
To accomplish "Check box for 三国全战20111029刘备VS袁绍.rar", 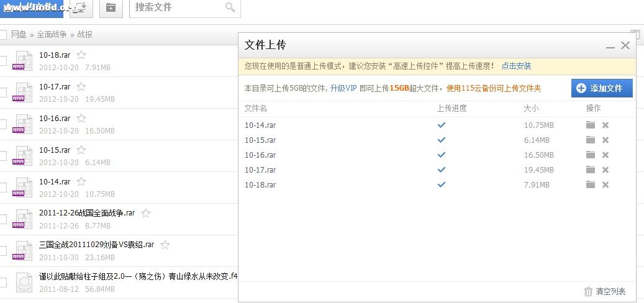I will pos(2,250).
